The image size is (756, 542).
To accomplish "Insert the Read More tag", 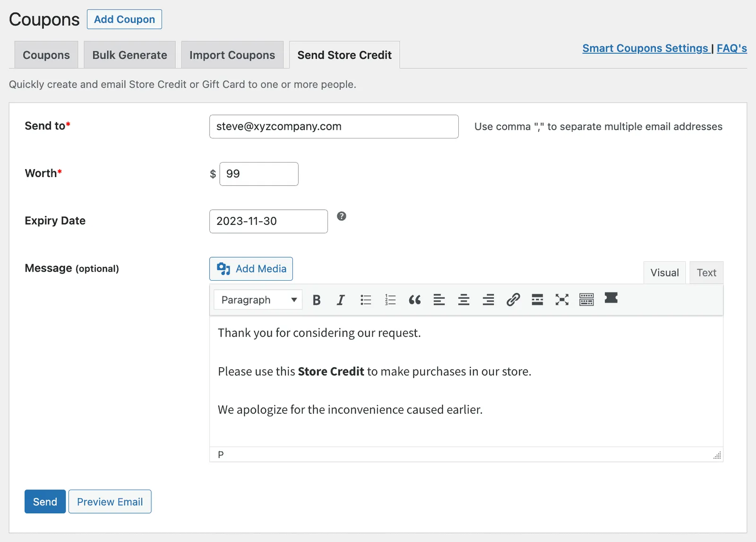I will point(537,300).
